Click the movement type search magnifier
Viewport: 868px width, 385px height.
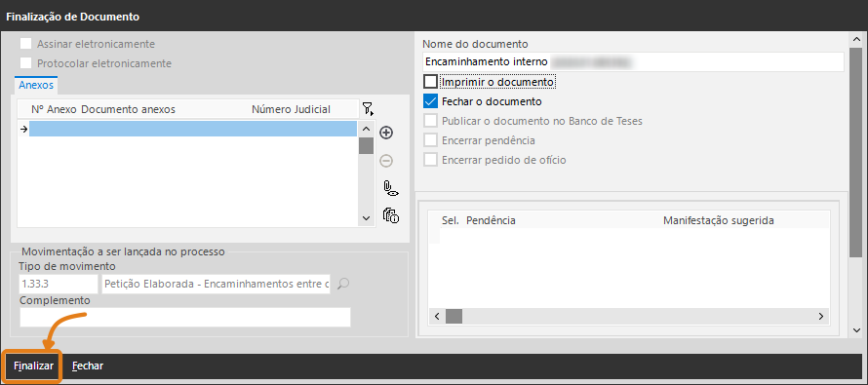343,284
